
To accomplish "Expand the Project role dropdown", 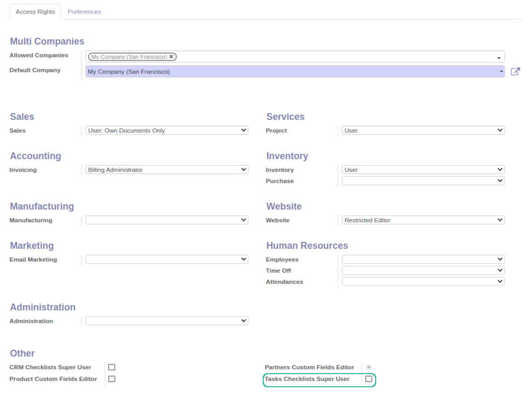I will (423, 130).
